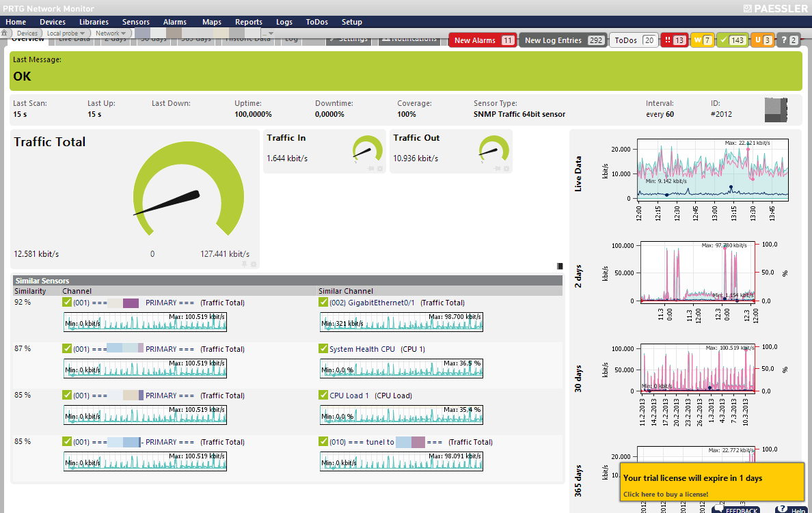
Task: Expand the last breadcrumb dropdown arrow
Action: (270, 33)
